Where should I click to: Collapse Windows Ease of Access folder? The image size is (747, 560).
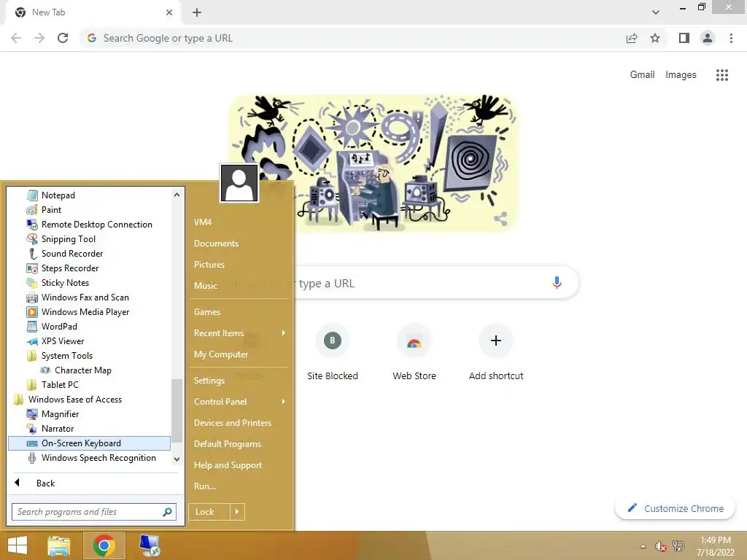point(75,400)
